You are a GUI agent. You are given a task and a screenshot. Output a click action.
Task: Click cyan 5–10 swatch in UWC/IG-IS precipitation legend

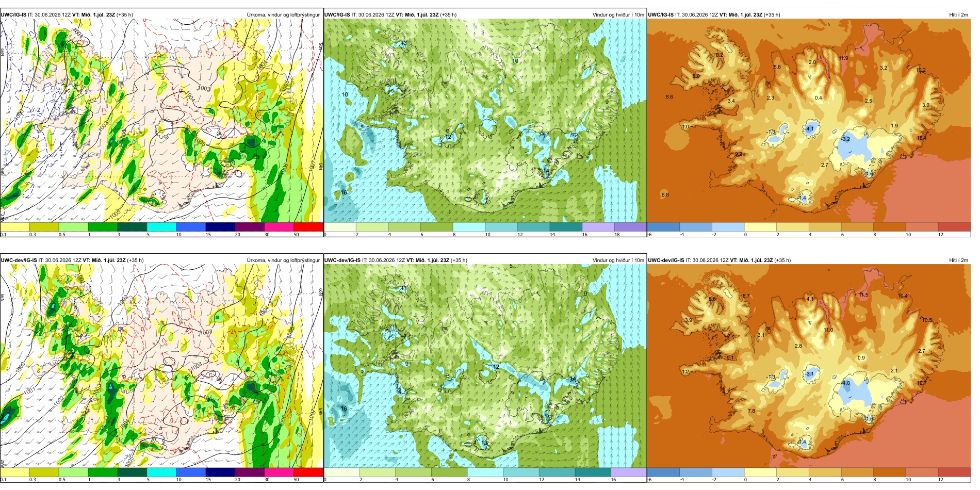161,227
